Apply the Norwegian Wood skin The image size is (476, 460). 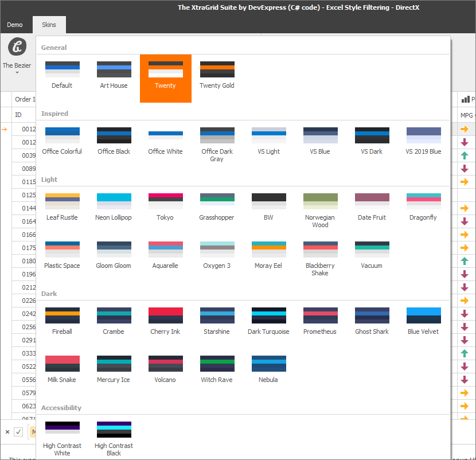click(320, 210)
